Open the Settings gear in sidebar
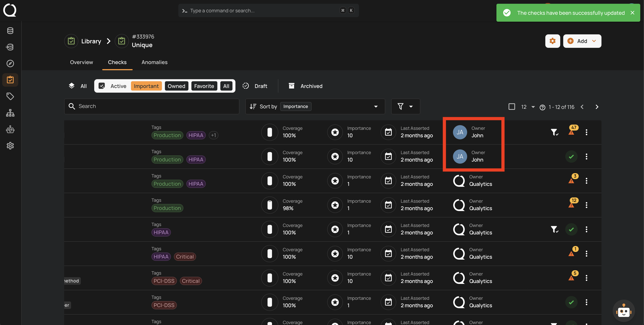Screen dimensions: 644x325 pos(10,146)
